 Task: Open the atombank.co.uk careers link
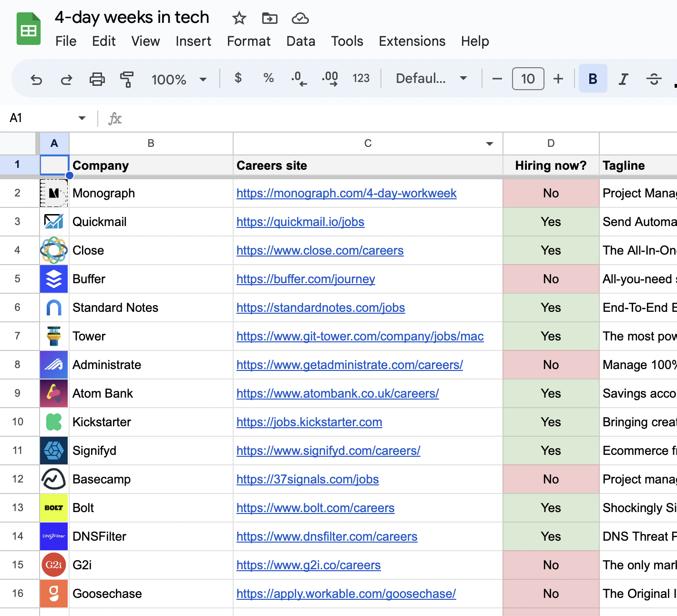[338, 393]
